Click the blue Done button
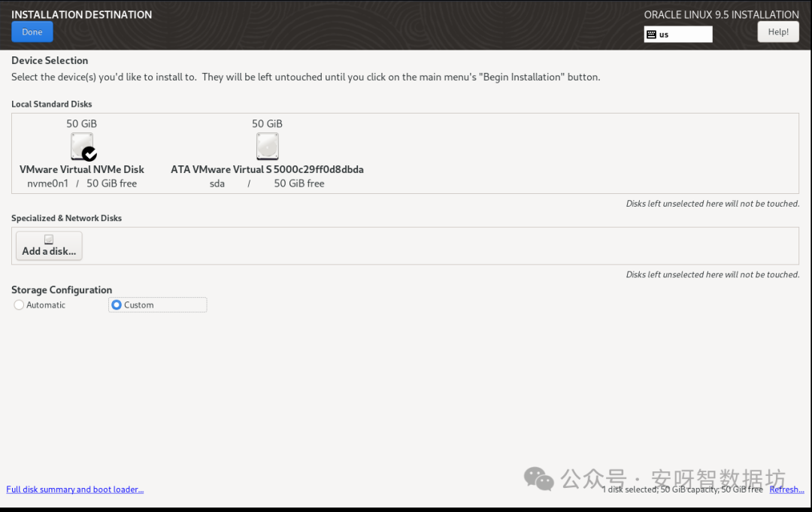The image size is (812, 512). click(x=32, y=32)
